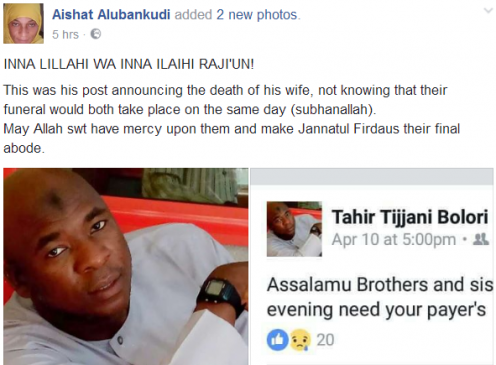Click the blue Like reaction icon
Image resolution: width=496 pixels, height=365 pixels.
tap(277, 340)
